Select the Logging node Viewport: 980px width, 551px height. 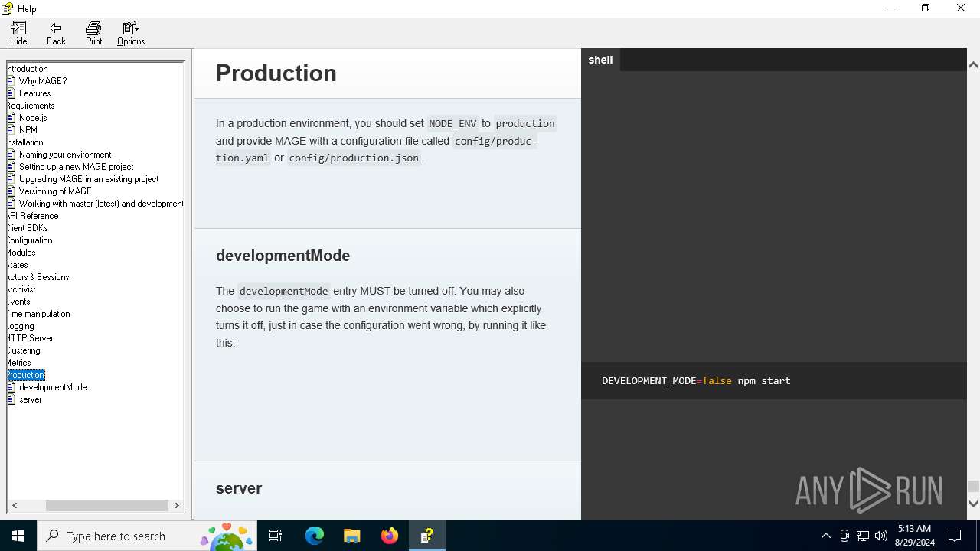[21, 326]
